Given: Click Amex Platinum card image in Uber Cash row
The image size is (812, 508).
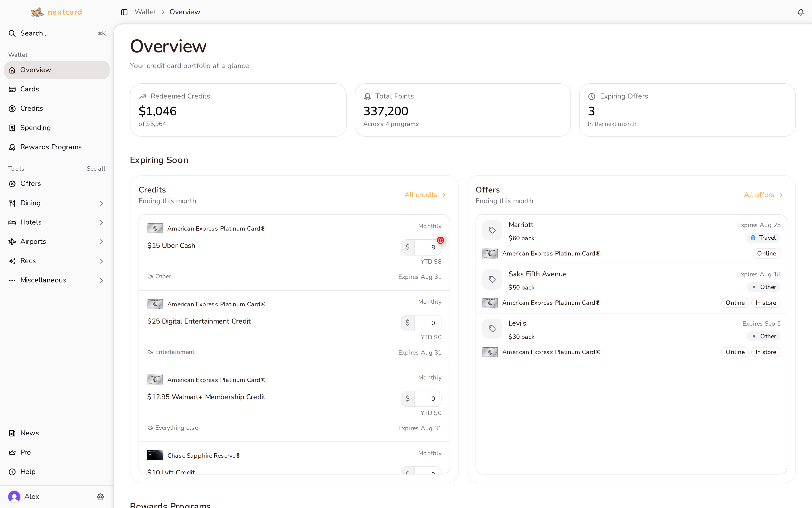Looking at the screenshot, I should pyautogui.click(x=155, y=228).
